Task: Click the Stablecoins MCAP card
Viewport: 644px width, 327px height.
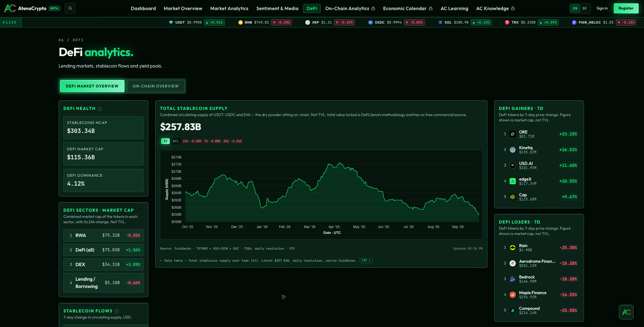Action: coord(104,128)
